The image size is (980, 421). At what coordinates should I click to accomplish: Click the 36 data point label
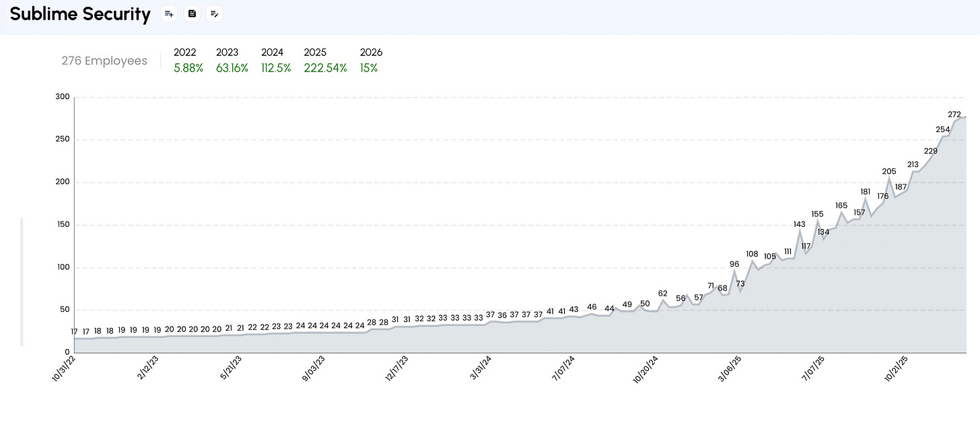pos(502,315)
